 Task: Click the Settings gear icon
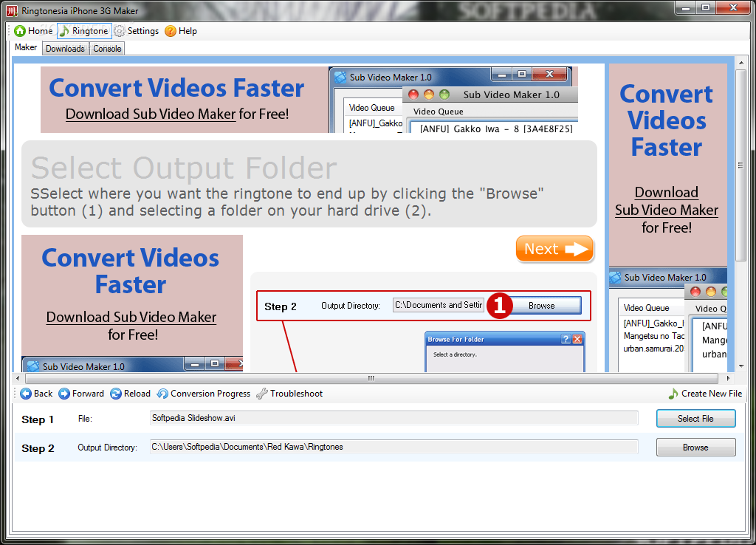click(x=119, y=31)
